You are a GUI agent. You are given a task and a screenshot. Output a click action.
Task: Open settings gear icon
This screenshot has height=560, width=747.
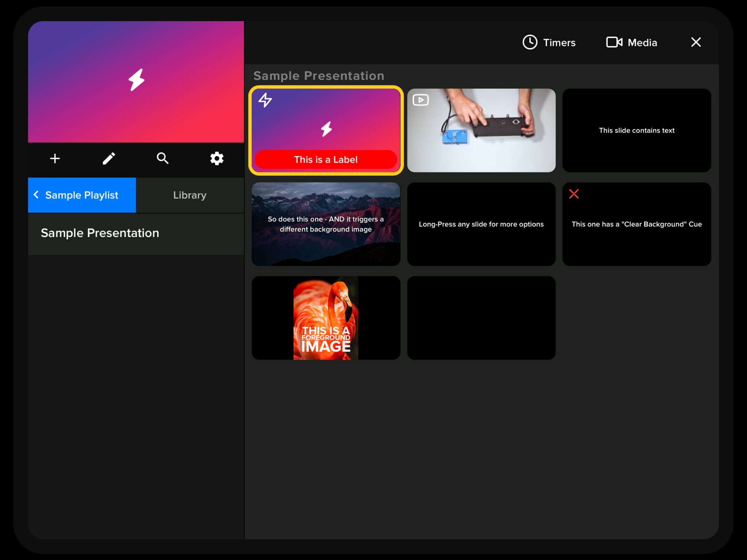click(x=217, y=159)
